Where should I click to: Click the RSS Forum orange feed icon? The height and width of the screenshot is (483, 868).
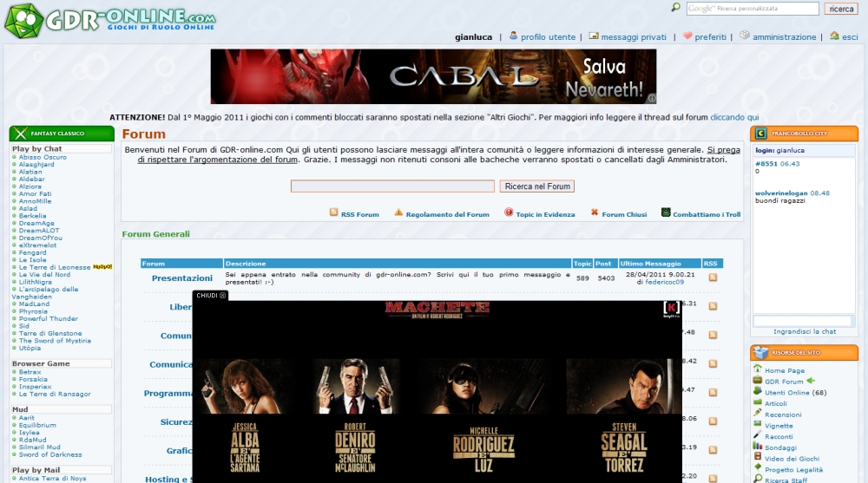click(x=334, y=212)
